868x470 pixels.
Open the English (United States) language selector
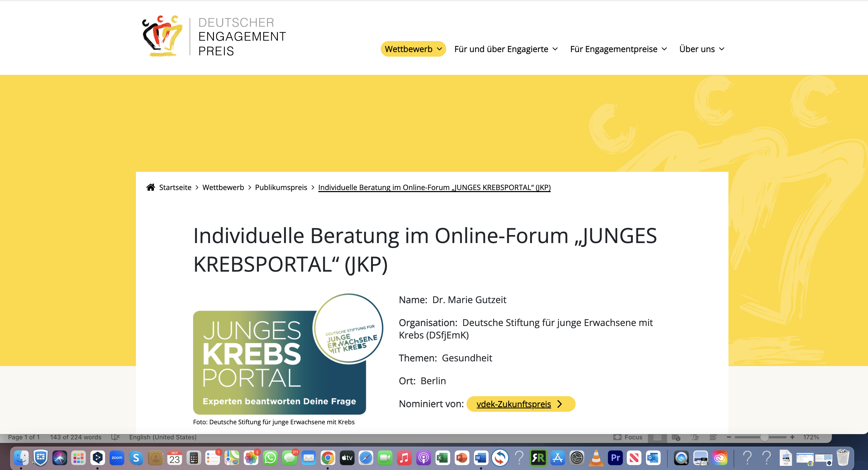click(163, 437)
